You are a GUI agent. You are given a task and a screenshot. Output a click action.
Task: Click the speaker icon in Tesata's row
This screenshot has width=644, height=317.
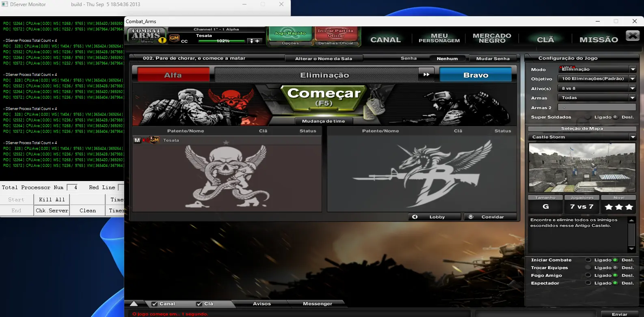coord(145,140)
